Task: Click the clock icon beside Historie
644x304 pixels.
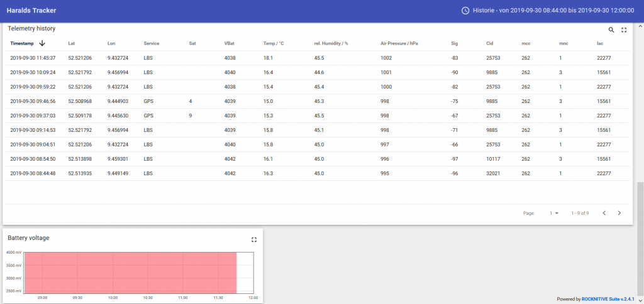Action: [465, 11]
